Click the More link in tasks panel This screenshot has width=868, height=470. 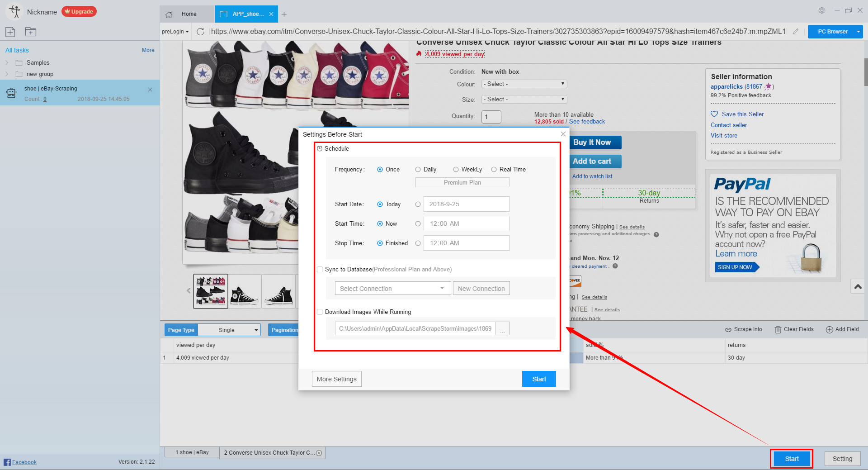click(148, 50)
